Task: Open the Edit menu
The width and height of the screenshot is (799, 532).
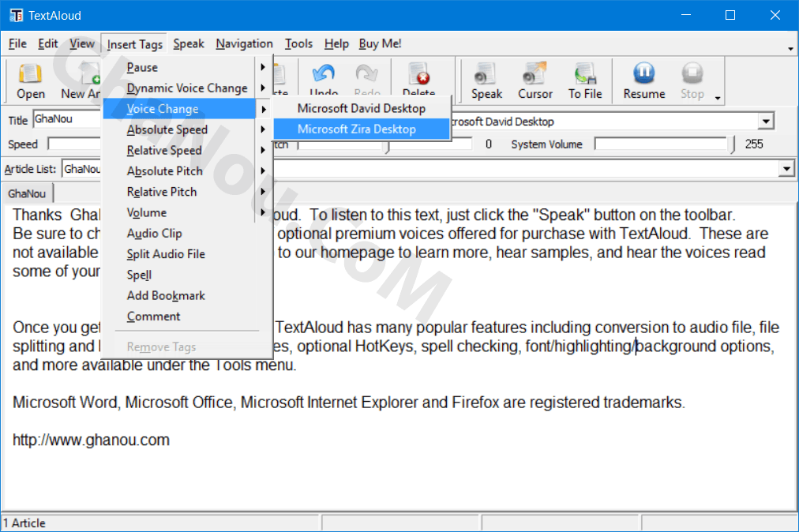Action: (48, 44)
